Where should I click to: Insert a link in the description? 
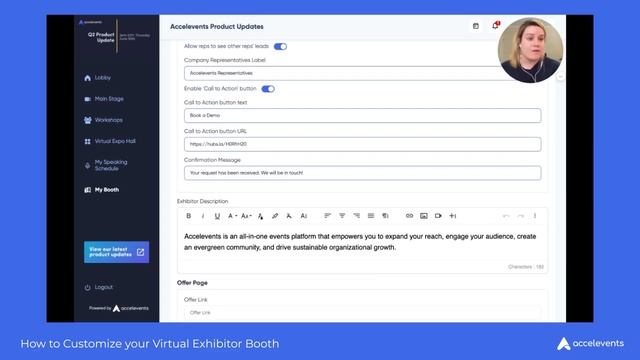tap(409, 216)
